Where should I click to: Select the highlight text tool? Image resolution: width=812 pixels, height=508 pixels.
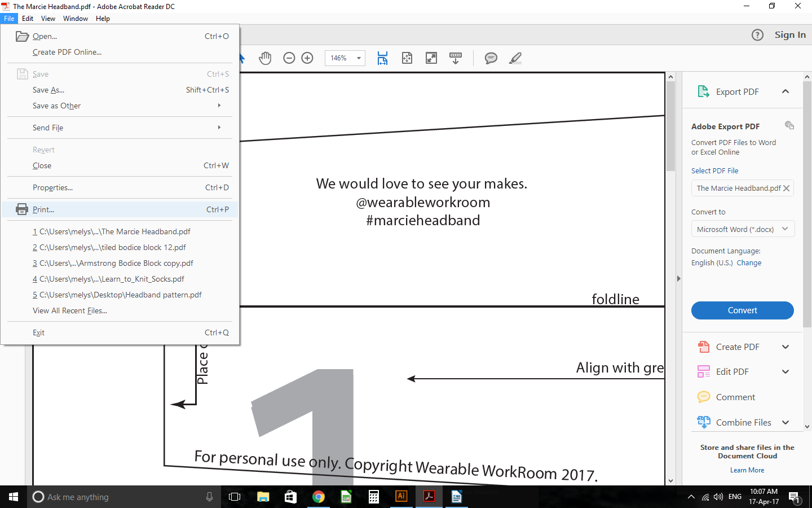(x=515, y=58)
